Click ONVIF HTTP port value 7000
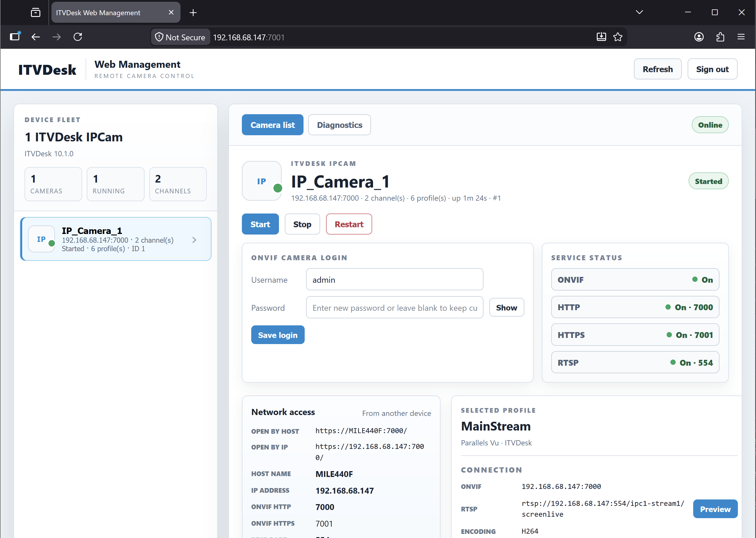Screen dimensions: 756x538 (x=325, y=507)
